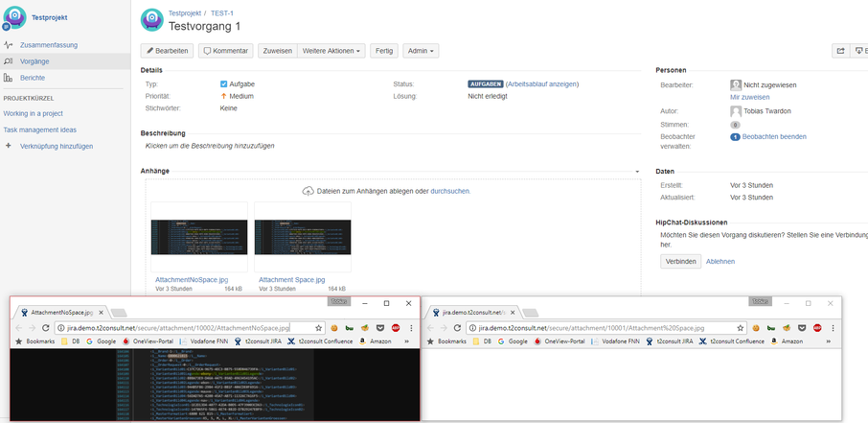This screenshot has height=423, width=868.
Task: Click the AdBlock Plus icon in left browser
Action: pyautogui.click(x=396, y=328)
